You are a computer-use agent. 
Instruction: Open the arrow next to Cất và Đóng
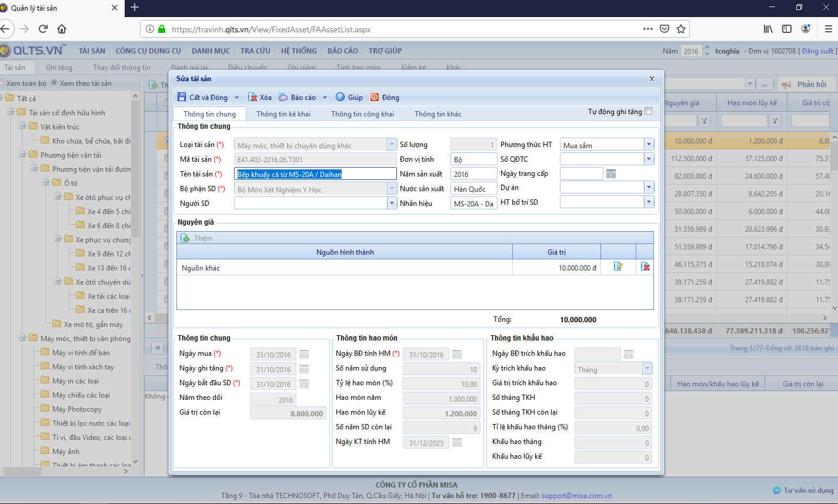pos(236,98)
